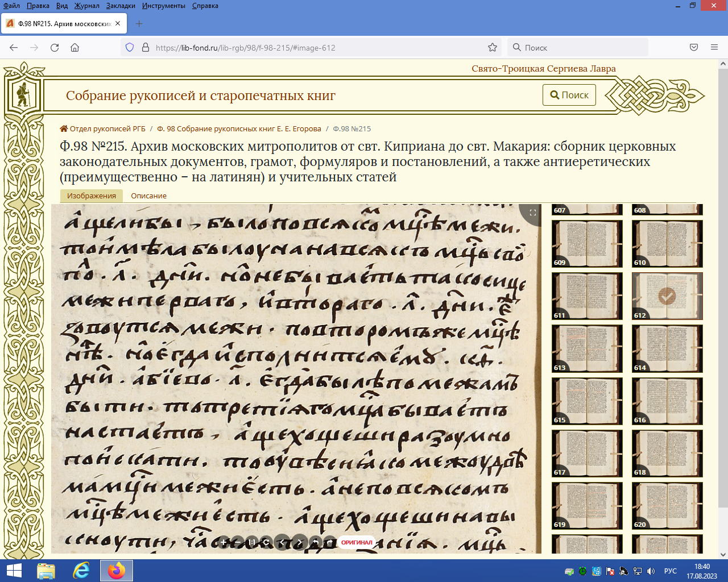Click the ОРИГИНАЛ button in the viewer

tap(357, 542)
